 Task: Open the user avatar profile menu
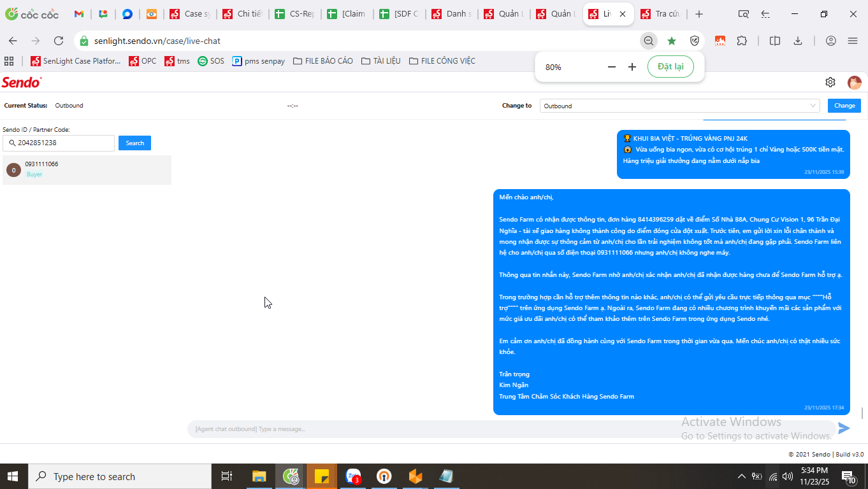[854, 83]
